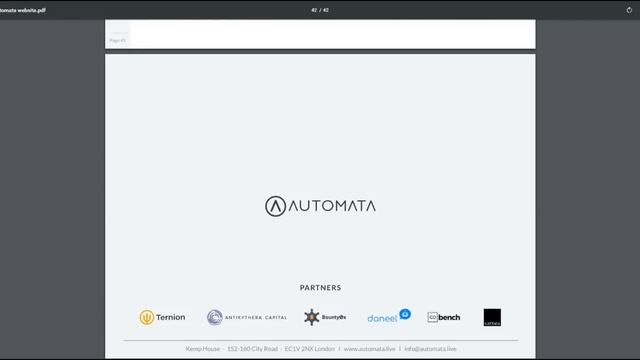
Task: Click the BountyOx partner logo
Action: 325,317
